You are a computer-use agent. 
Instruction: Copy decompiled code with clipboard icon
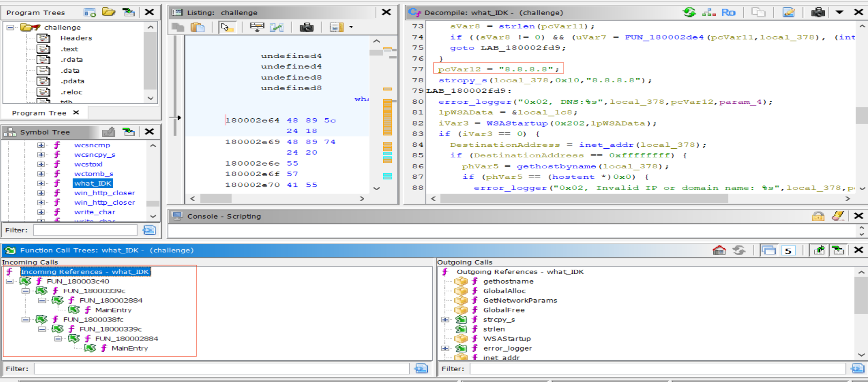pyautogui.click(x=758, y=12)
